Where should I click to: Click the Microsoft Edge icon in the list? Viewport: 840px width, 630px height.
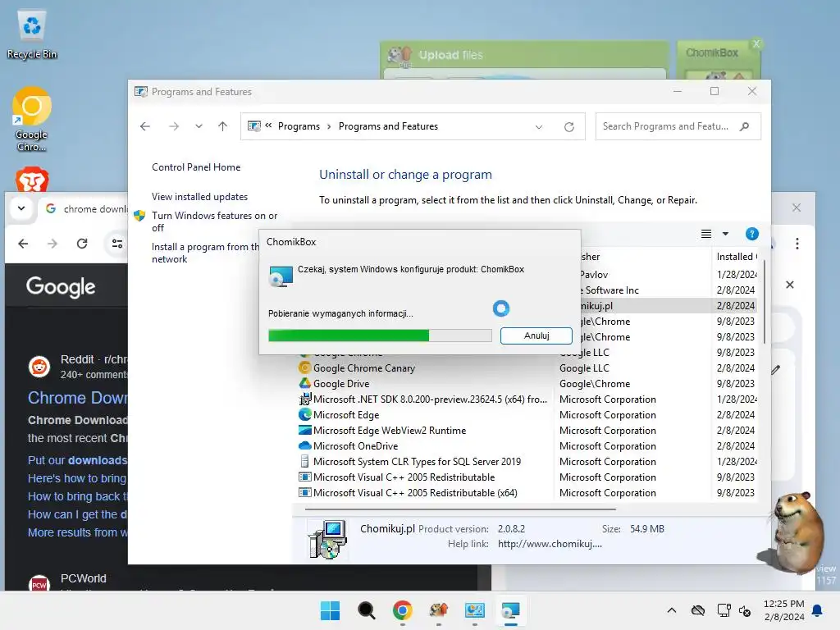click(x=305, y=414)
